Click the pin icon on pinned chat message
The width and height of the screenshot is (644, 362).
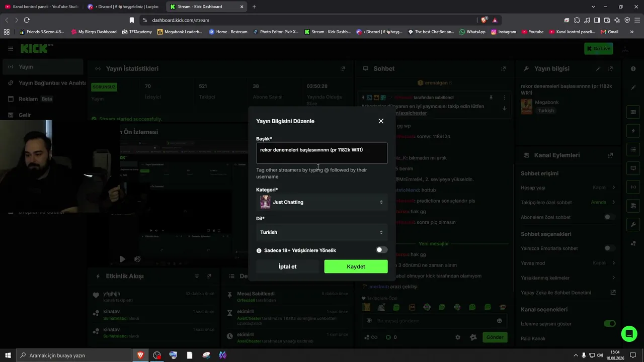pyautogui.click(x=491, y=97)
